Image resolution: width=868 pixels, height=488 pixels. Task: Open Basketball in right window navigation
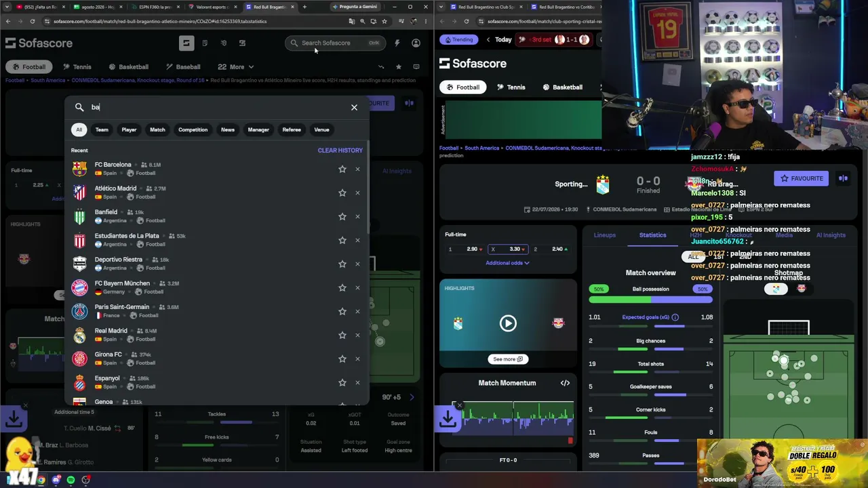tap(563, 87)
